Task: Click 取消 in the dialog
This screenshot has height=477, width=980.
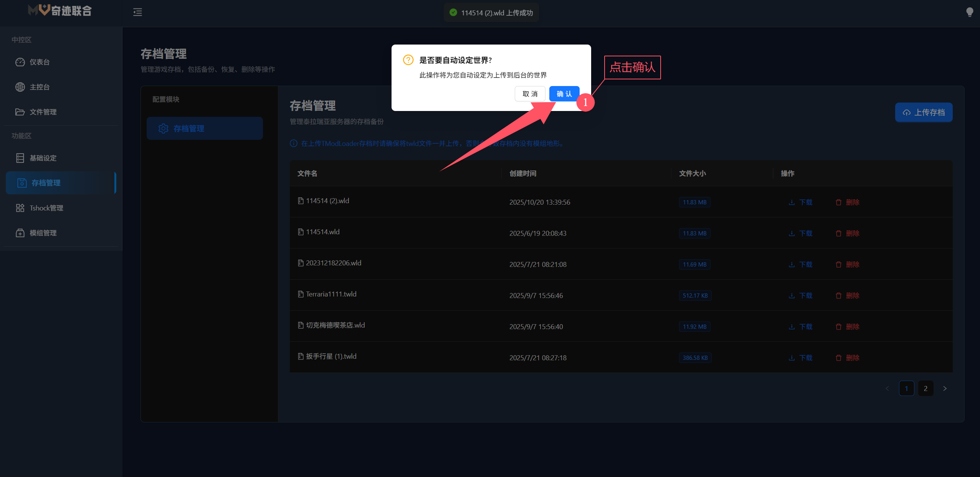Action: (x=530, y=94)
